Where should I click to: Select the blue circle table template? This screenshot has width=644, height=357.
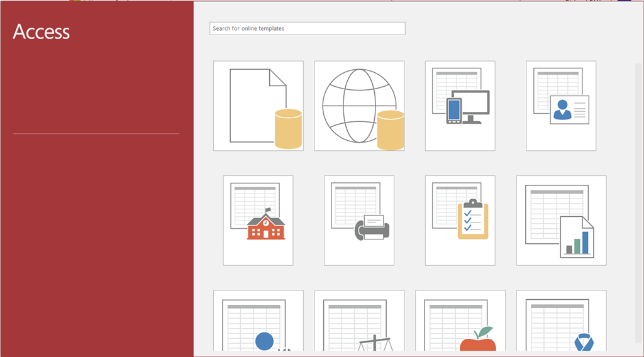point(258,321)
